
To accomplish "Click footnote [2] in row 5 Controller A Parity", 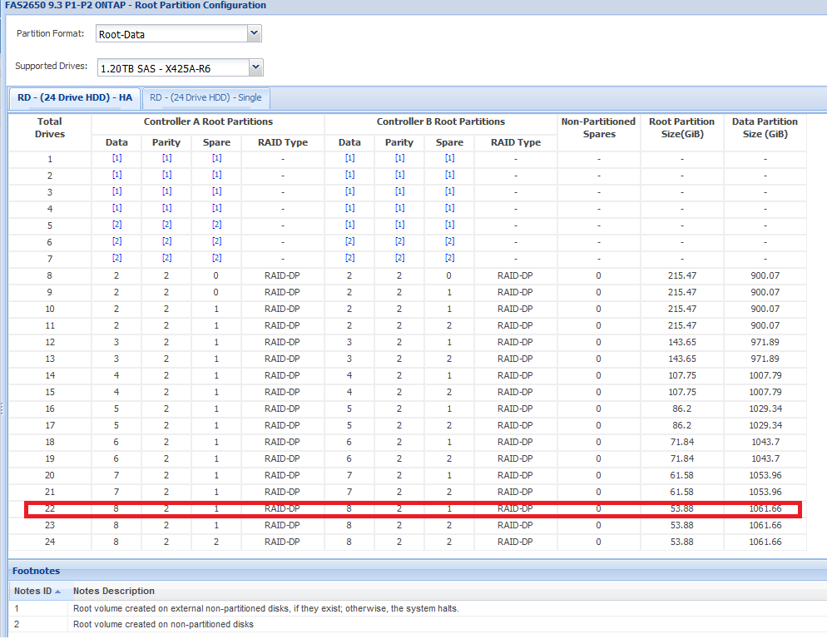I will pos(166,225).
